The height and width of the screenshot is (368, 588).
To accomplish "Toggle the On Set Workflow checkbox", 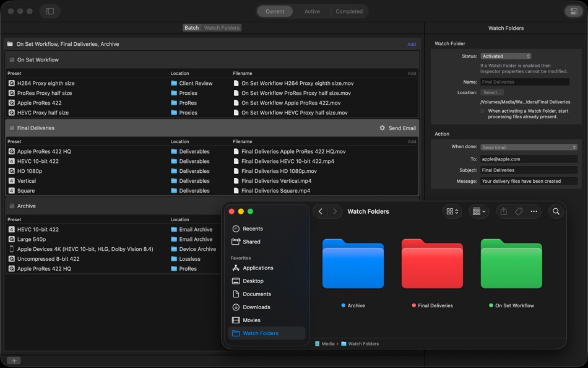I will pyautogui.click(x=12, y=59).
